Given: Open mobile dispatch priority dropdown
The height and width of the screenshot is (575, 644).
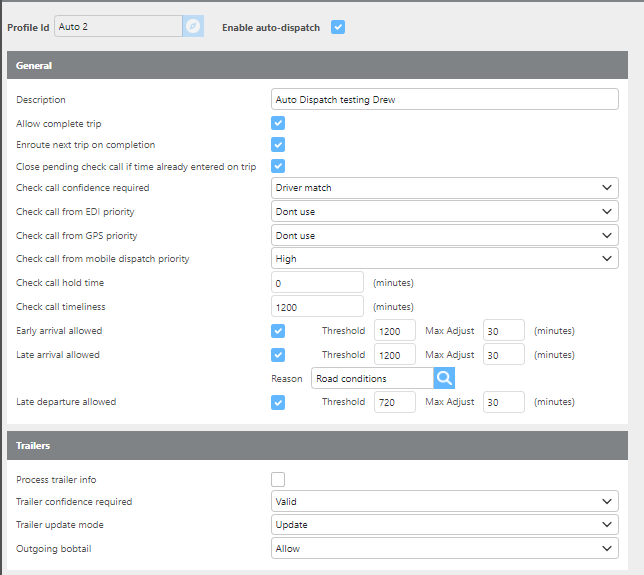Looking at the screenshot, I should point(445,259).
